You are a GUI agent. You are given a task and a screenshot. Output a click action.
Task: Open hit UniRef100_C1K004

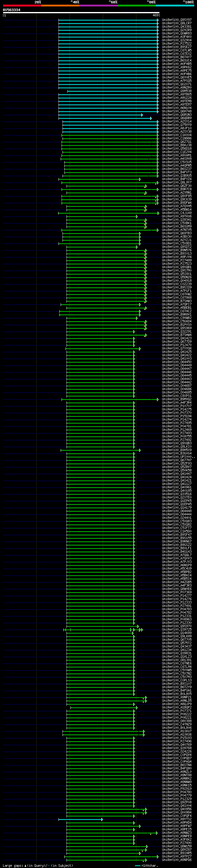tap(177, 135)
